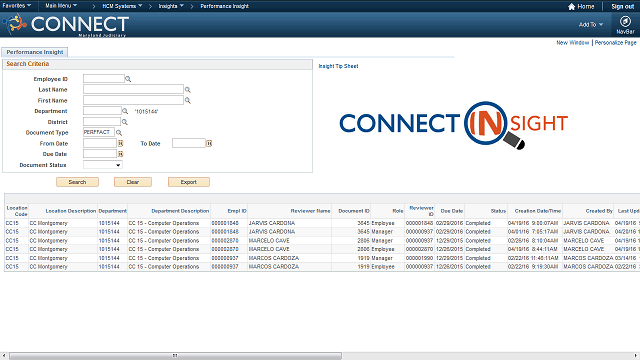Select creation time 02/22/16 9:19:30AM cell

(533, 267)
